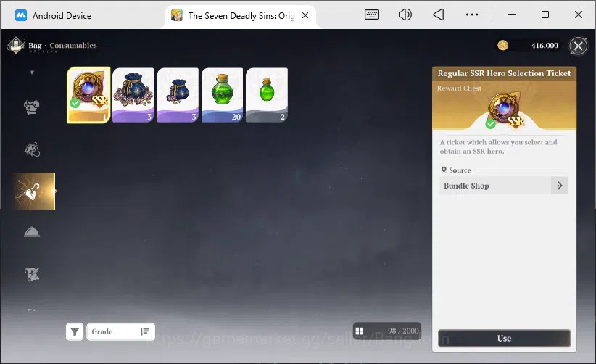Open the armor equipment category in sidebar
The image size is (596, 364).
coord(32,107)
